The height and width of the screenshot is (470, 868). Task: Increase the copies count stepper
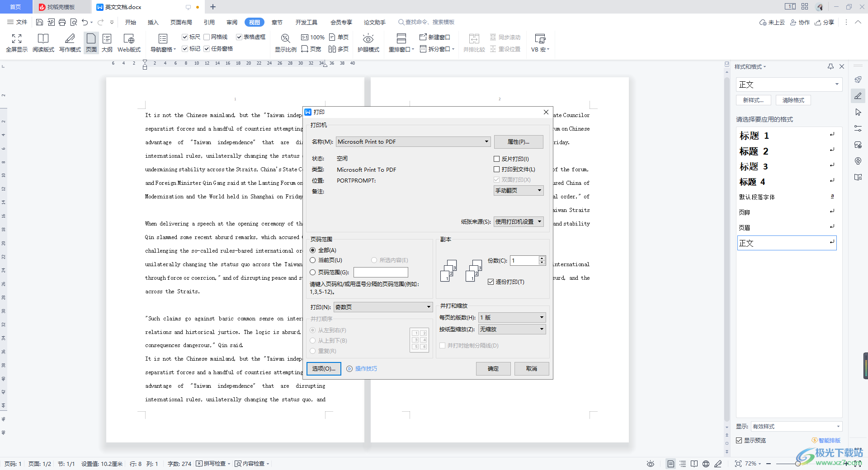(542, 258)
